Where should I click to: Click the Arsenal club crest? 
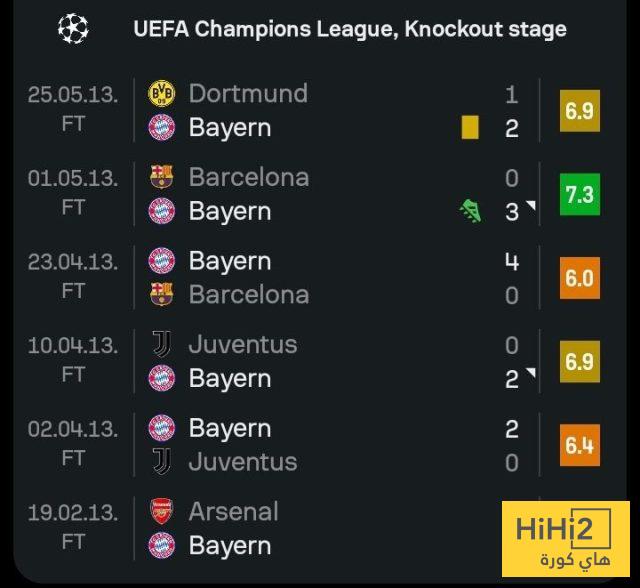click(x=161, y=512)
